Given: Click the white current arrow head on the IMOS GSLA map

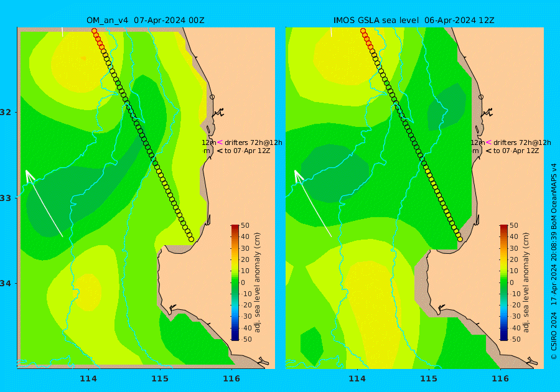Looking at the screenshot, I should pyautogui.click(x=297, y=175).
